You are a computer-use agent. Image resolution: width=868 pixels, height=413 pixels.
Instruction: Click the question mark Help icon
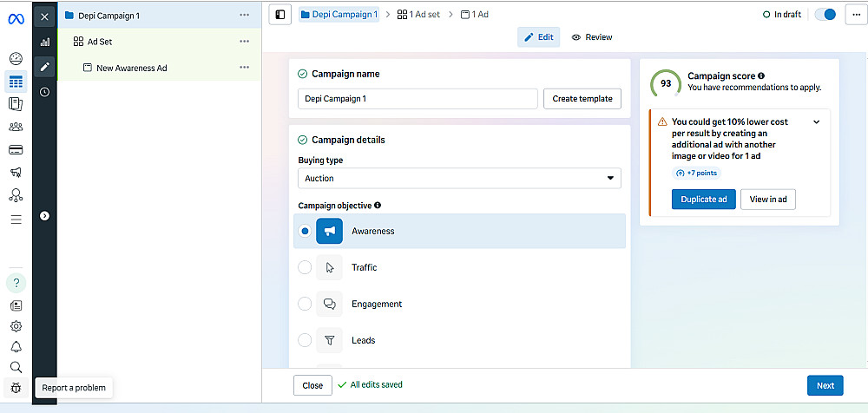click(x=16, y=283)
